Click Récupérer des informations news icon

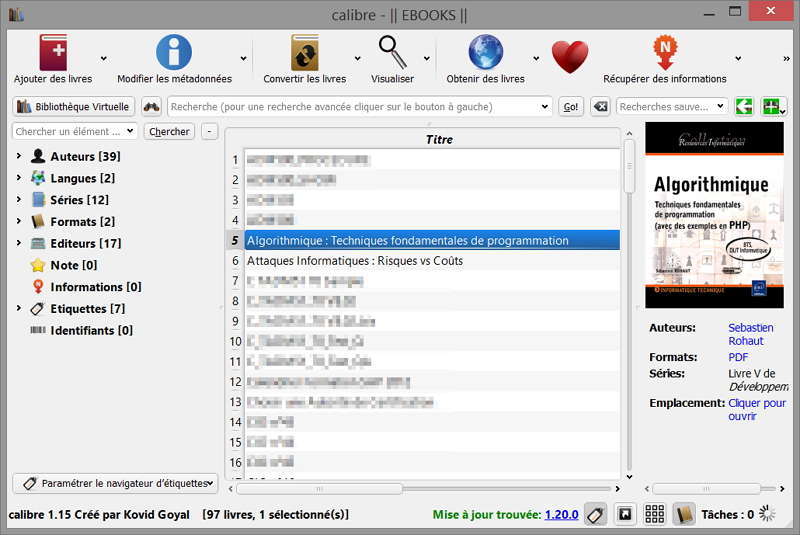tap(665, 52)
